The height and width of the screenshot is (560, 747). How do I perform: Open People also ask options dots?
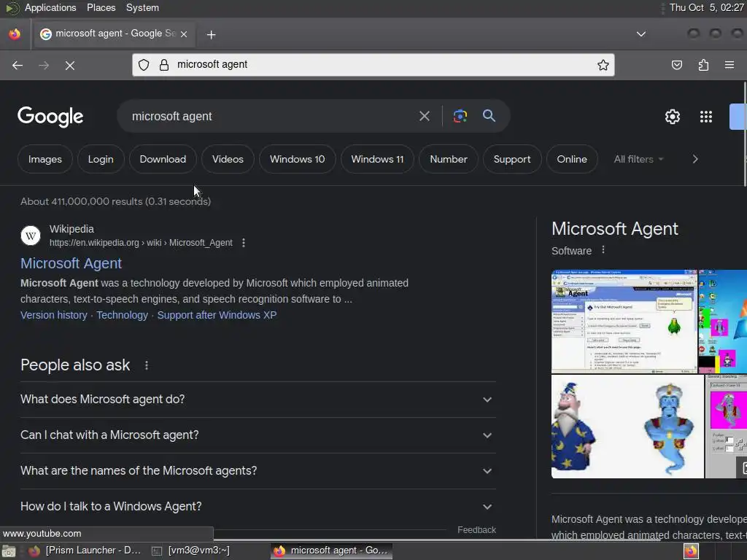[146, 365]
